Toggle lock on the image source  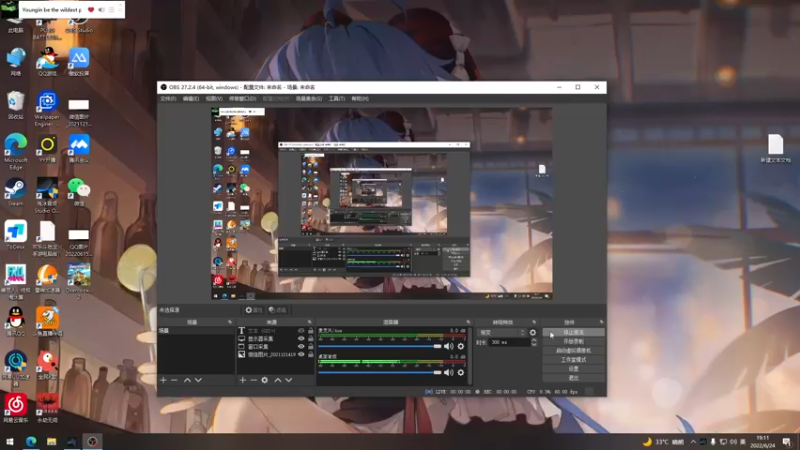pyautogui.click(x=311, y=354)
